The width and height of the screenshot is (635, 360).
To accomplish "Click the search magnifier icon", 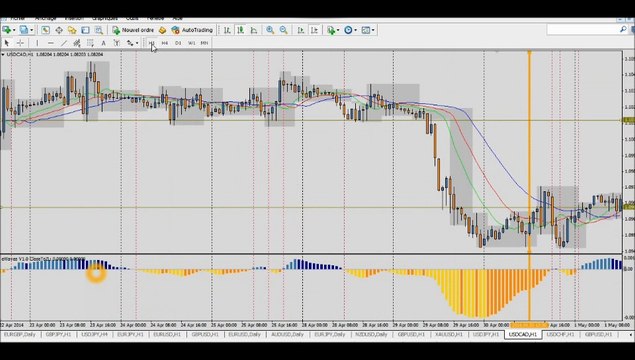I will point(623,30).
